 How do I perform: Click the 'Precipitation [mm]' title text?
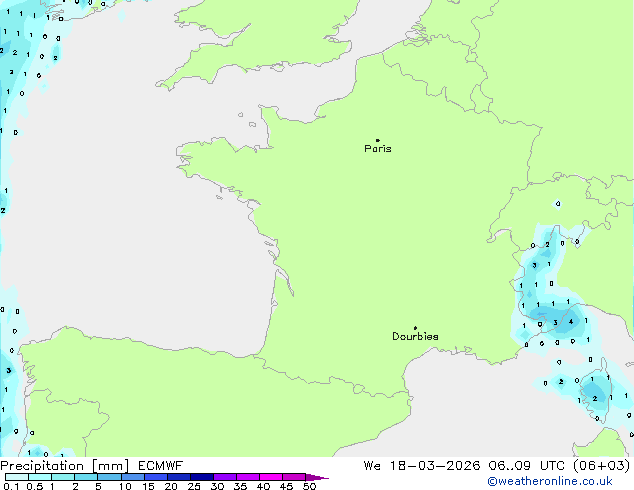(64, 466)
